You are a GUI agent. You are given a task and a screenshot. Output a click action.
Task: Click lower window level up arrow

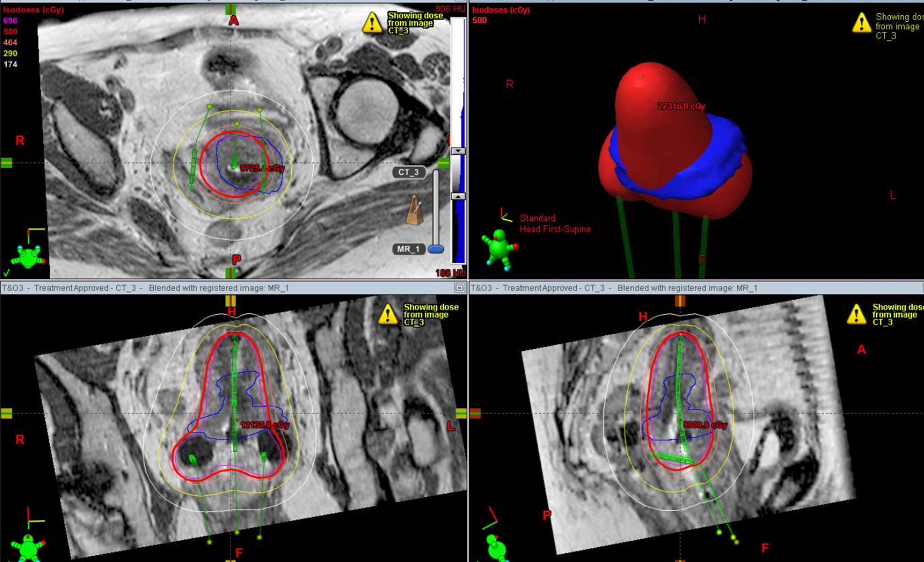[458, 196]
